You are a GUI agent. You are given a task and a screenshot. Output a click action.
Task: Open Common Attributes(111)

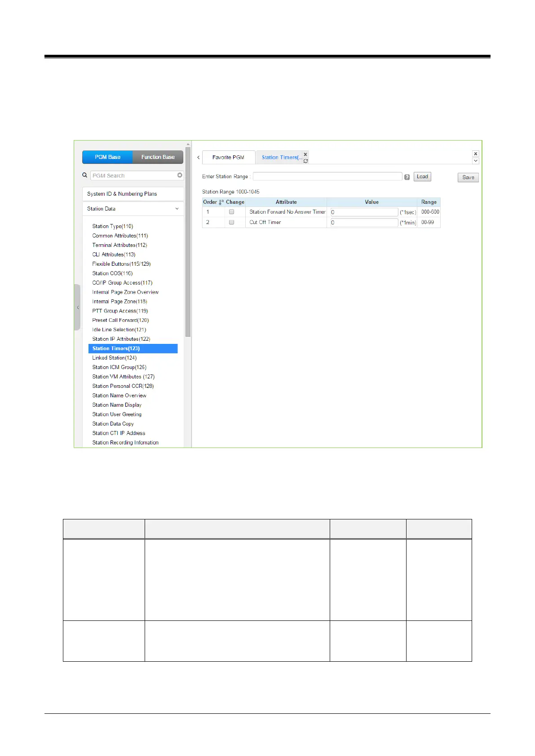(x=120, y=236)
